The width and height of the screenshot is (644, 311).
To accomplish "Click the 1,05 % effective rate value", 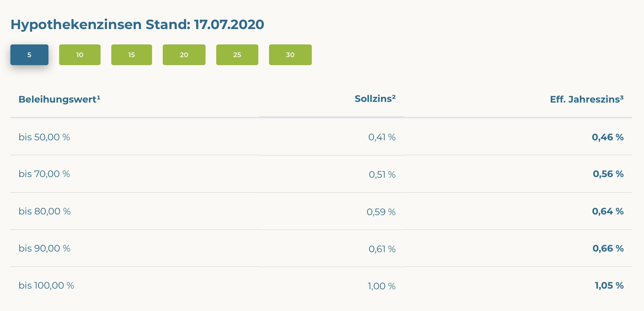I will tap(609, 285).
